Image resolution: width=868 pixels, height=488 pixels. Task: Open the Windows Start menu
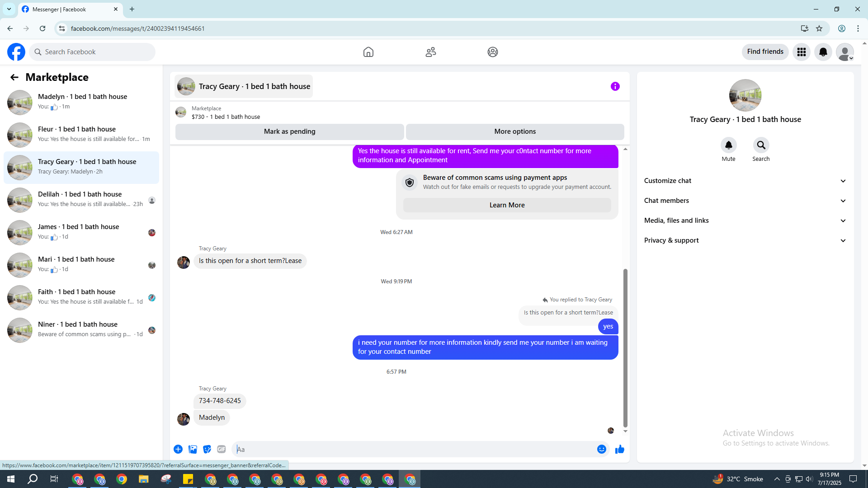(11, 479)
